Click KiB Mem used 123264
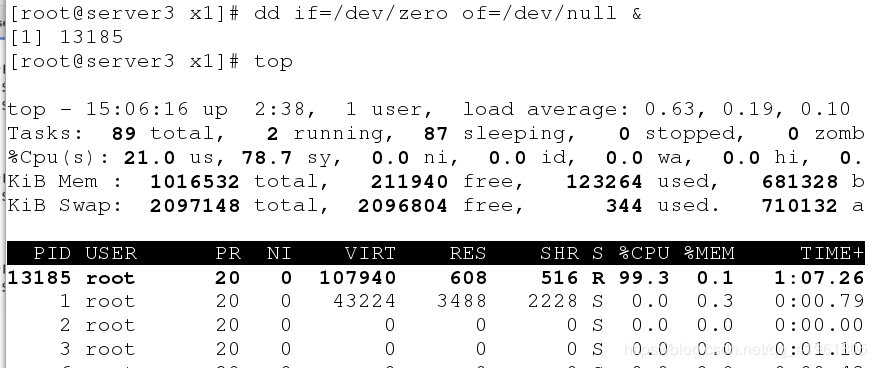877x368 pixels. tap(604, 182)
